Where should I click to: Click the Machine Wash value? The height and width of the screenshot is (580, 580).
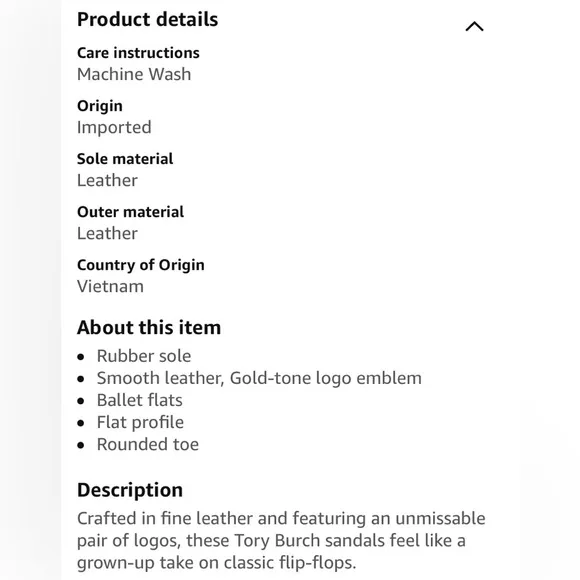pos(134,74)
